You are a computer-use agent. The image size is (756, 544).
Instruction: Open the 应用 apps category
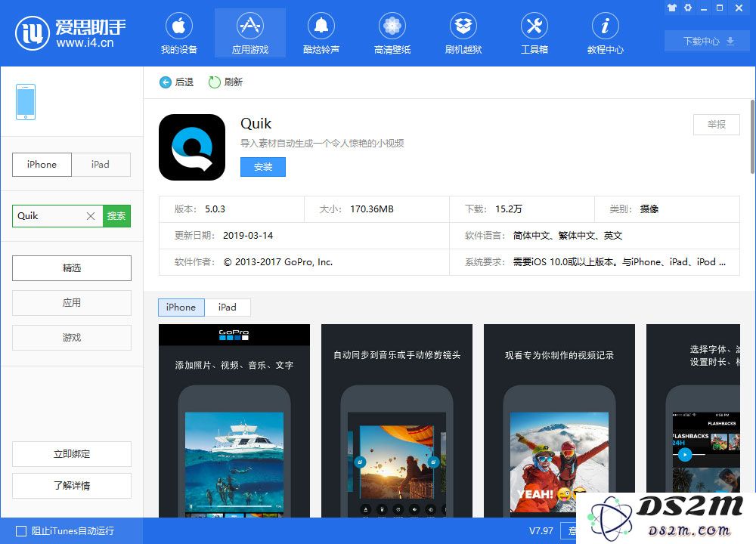pyautogui.click(x=72, y=302)
